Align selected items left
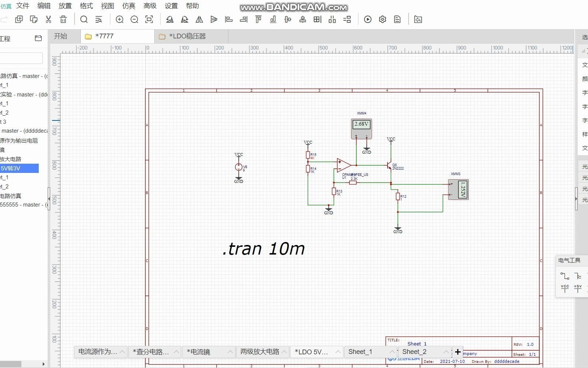 click(x=229, y=19)
